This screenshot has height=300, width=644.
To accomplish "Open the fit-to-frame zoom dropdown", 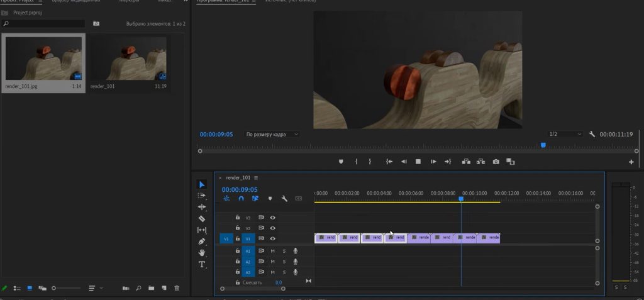I will pos(272,134).
